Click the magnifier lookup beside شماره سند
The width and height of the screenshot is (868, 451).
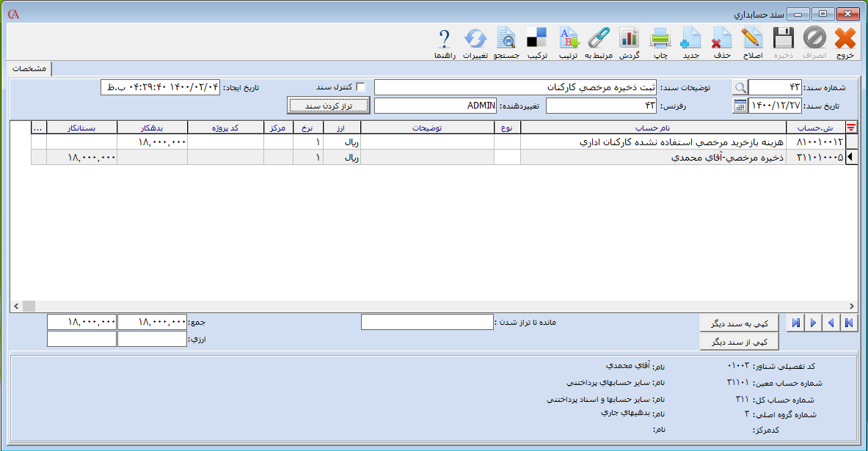point(740,87)
